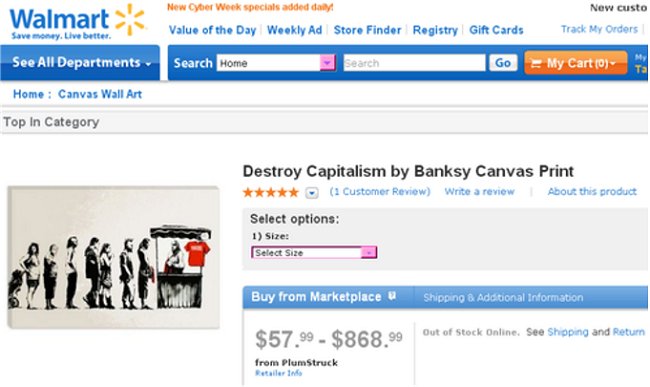Go to Store Finder
650x387 pixels.
(367, 30)
